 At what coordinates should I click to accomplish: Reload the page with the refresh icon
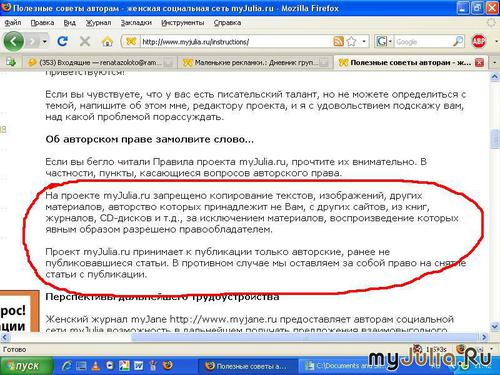click(x=62, y=42)
